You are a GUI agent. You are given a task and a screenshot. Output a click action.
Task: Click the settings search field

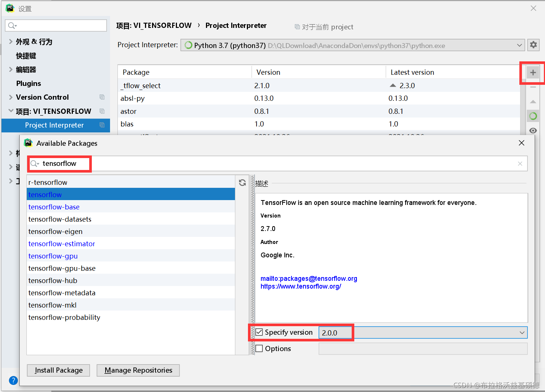point(56,25)
